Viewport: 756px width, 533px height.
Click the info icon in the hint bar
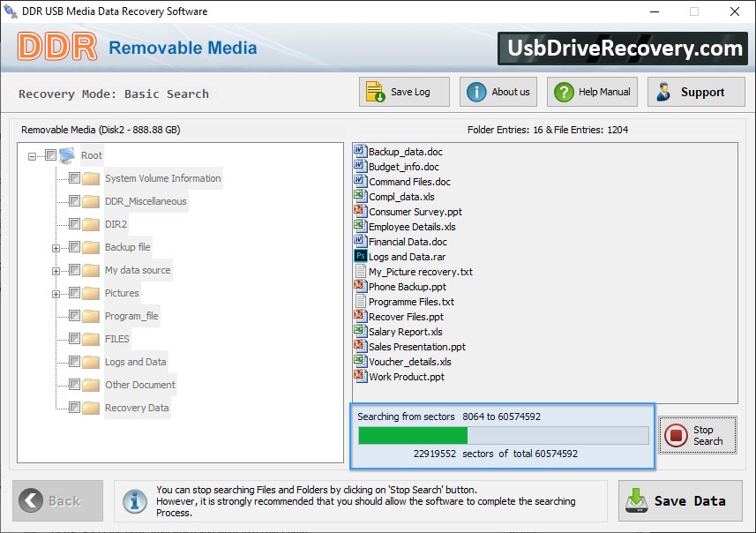(135, 500)
